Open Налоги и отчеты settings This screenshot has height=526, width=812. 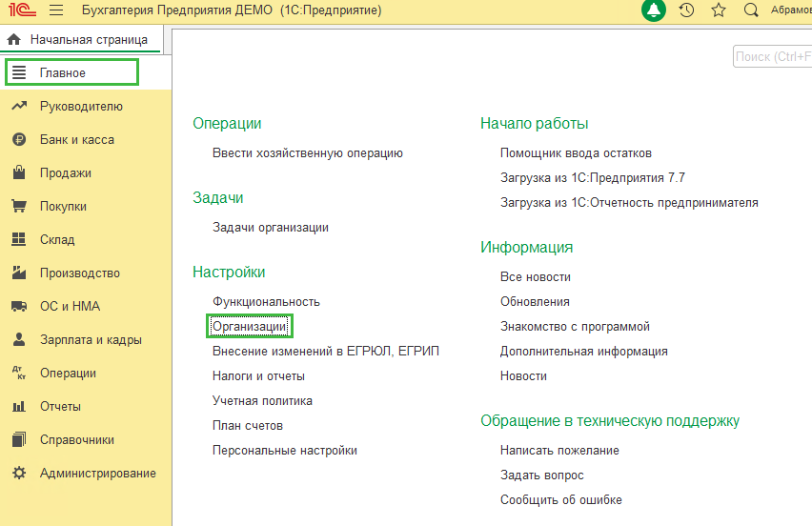(258, 375)
